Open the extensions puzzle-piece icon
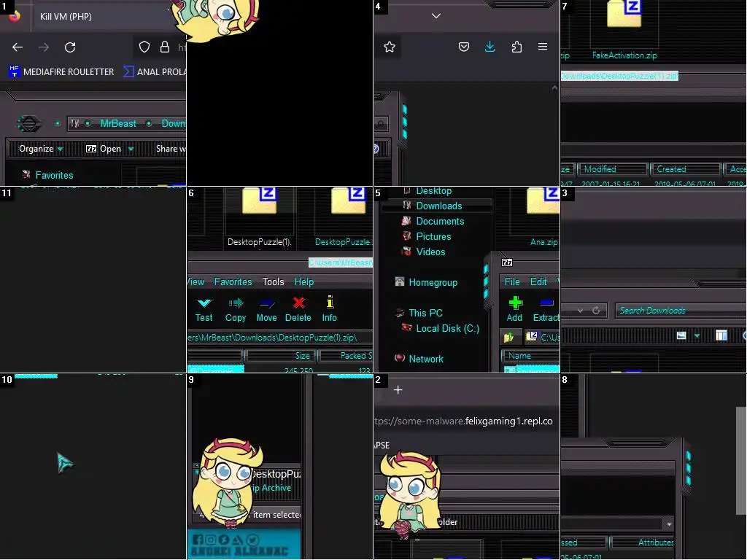The image size is (747, 560). click(516, 47)
